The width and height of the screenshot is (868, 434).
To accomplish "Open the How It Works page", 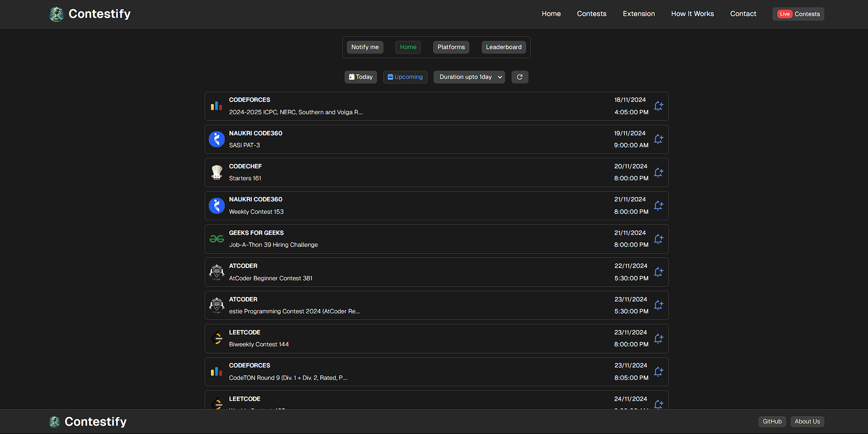I will click(x=692, y=14).
